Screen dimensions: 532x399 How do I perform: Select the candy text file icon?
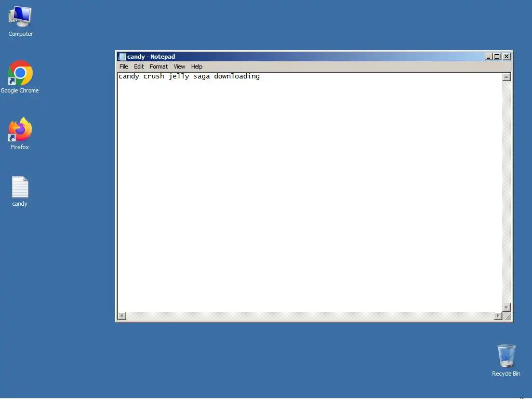[20, 191]
